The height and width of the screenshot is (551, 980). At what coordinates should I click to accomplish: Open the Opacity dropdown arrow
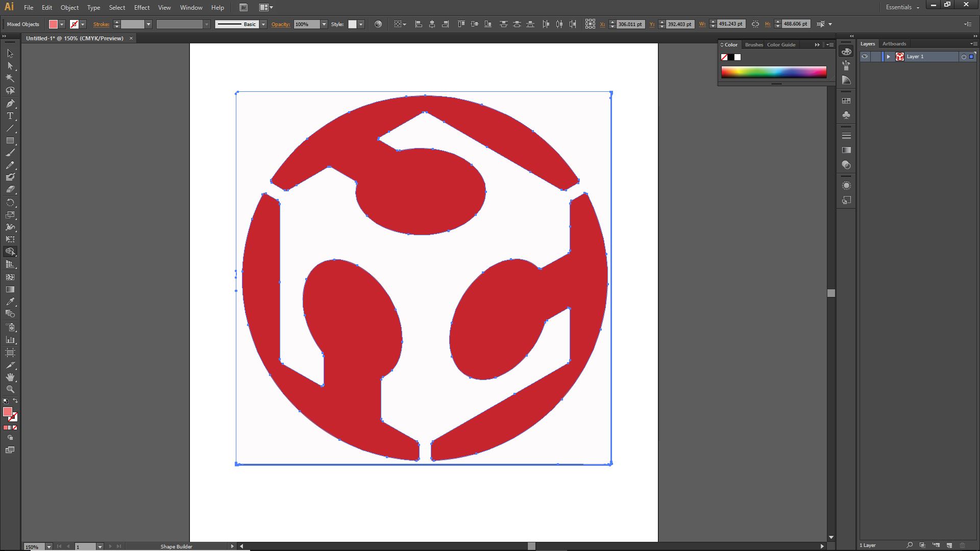[x=324, y=24]
